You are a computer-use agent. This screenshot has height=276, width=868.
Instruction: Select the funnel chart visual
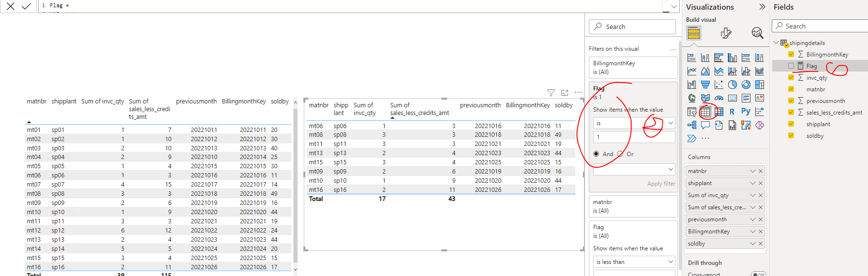point(705,85)
